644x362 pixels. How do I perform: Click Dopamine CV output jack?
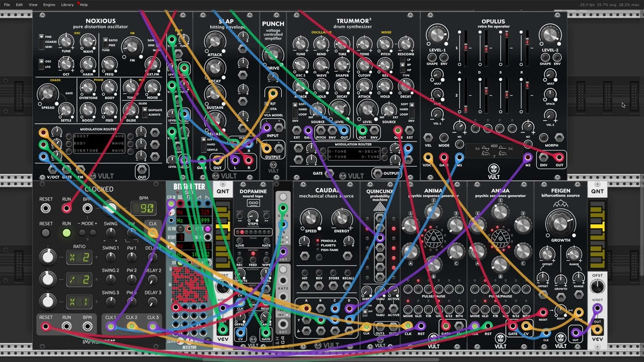(x=240, y=332)
